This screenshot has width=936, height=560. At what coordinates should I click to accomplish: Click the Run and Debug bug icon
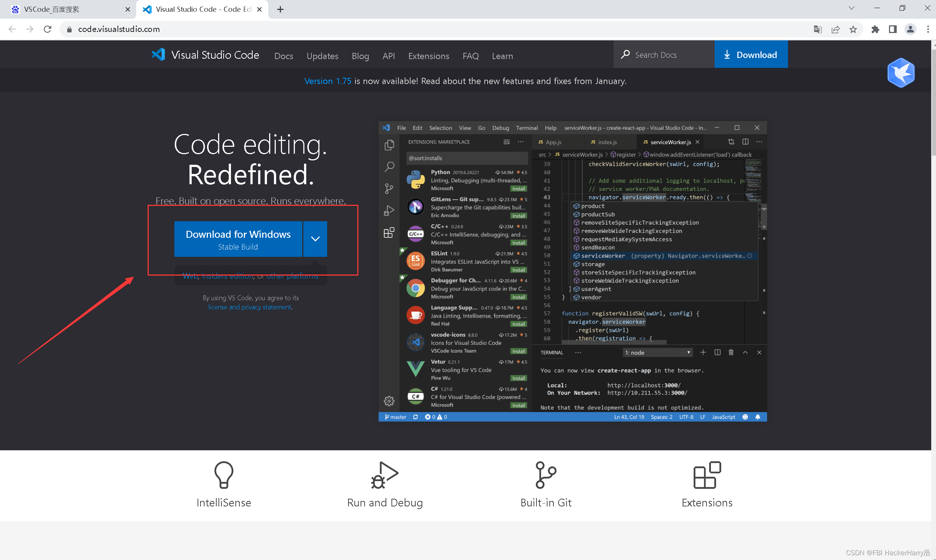click(x=385, y=475)
